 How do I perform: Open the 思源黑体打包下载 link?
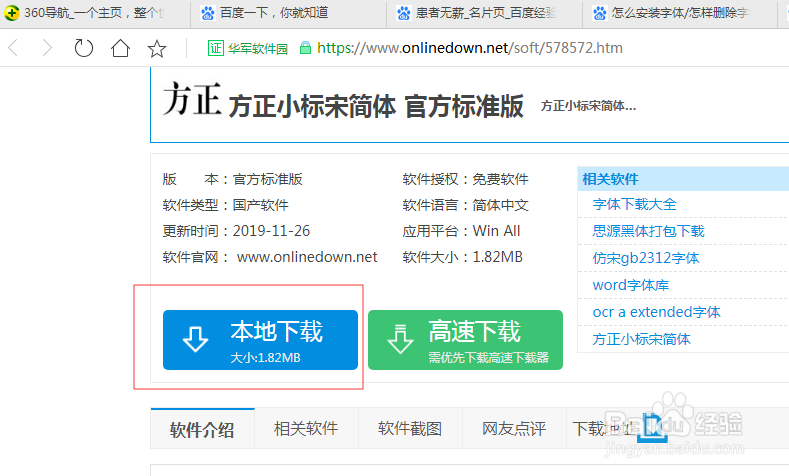649,231
